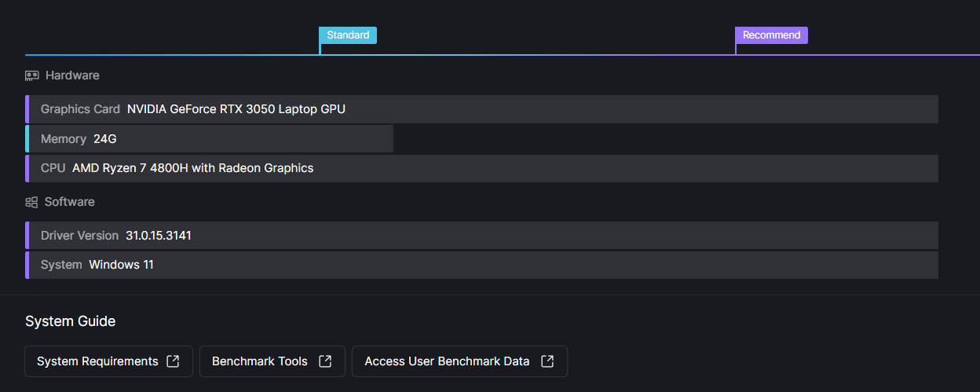Viewport: 980px width, 392px height.
Task: Click the Software section Windows grid icon
Action: tap(31, 202)
